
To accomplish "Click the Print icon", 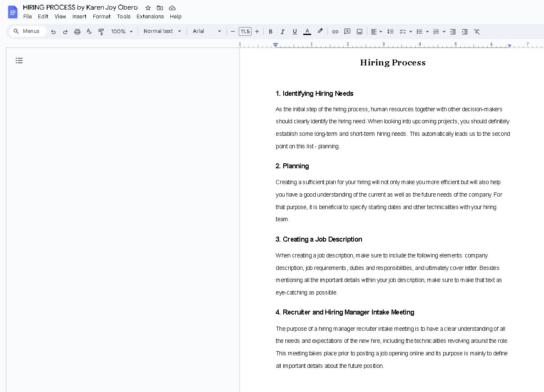I will click(77, 32).
